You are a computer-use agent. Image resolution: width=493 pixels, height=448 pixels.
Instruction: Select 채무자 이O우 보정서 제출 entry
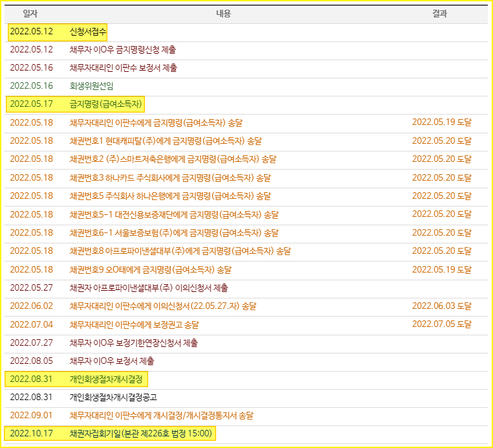[x=112, y=361]
